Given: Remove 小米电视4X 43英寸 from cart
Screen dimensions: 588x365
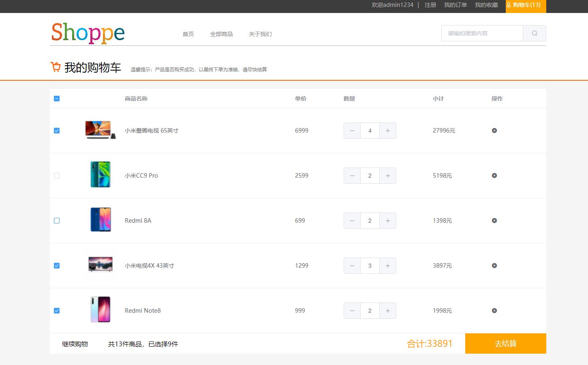Looking at the screenshot, I should coord(494,266).
